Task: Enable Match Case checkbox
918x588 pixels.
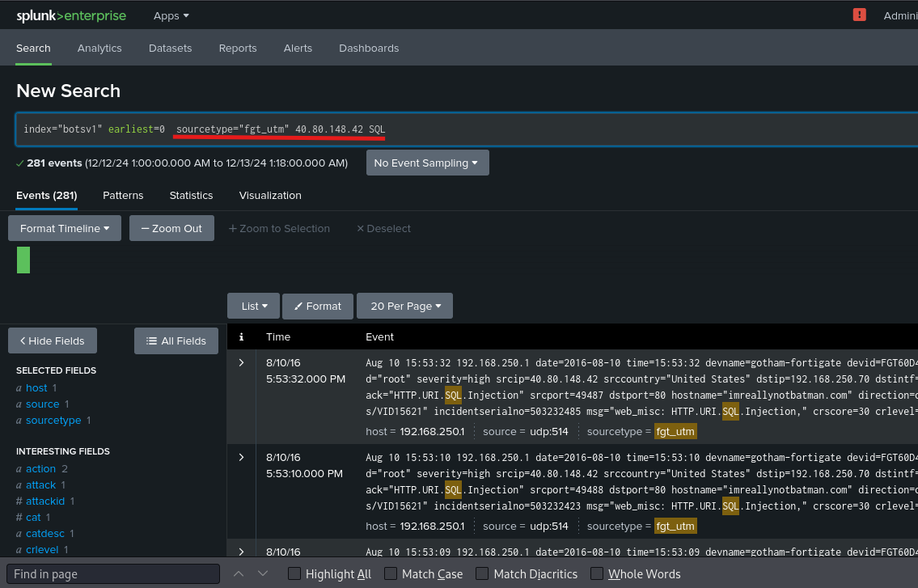Action: point(391,574)
